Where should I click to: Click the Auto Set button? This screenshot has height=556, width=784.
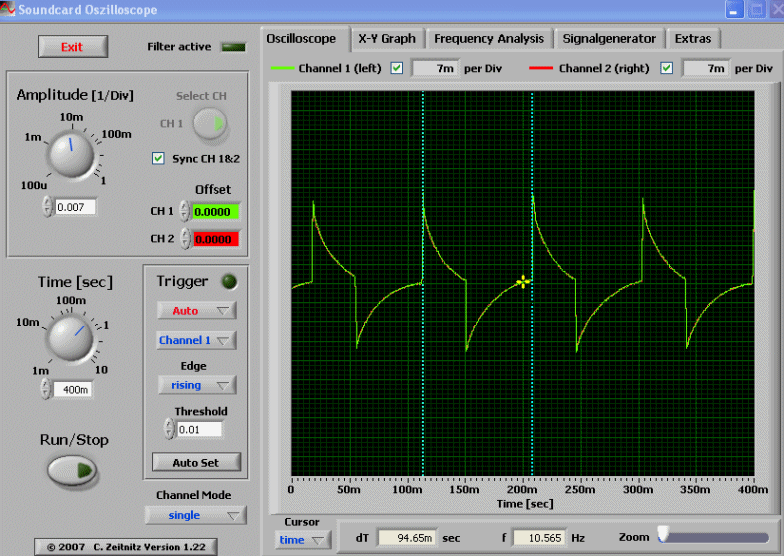pyautogui.click(x=196, y=462)
